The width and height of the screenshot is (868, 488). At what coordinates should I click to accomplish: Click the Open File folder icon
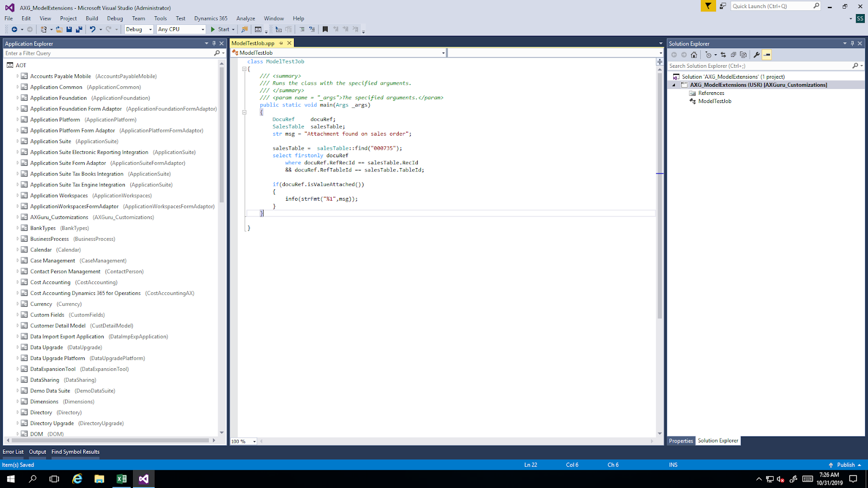(x=59, y=29)
